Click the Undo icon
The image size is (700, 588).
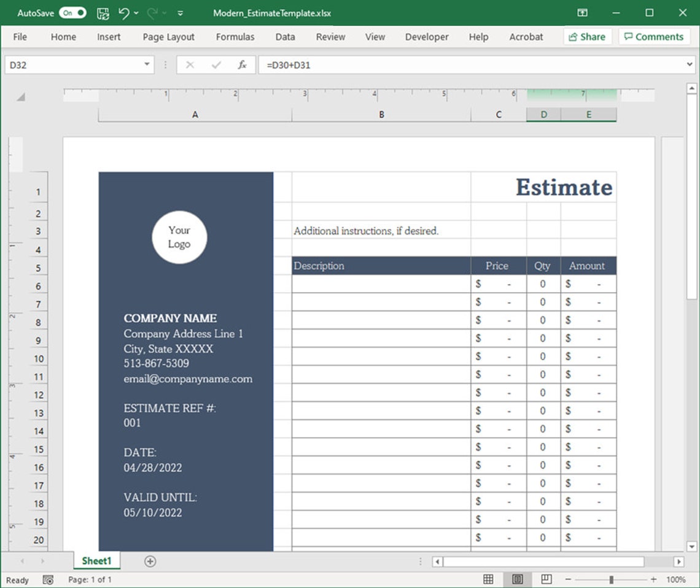point(126,12)
